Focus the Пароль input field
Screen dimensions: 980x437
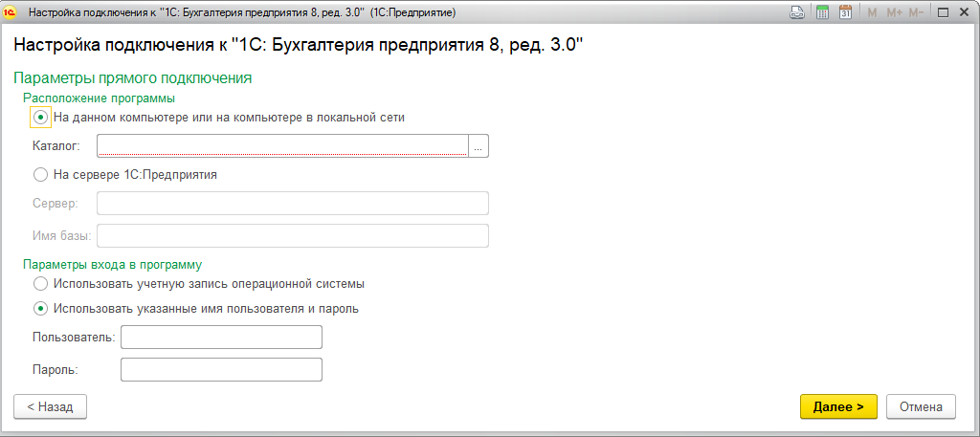[221, 369]
